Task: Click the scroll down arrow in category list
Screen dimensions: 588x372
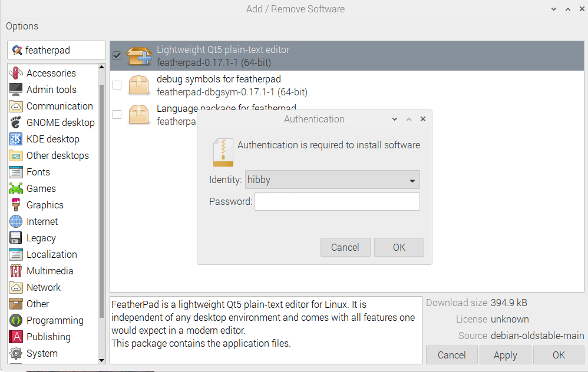Action: [x=101, y=360]
